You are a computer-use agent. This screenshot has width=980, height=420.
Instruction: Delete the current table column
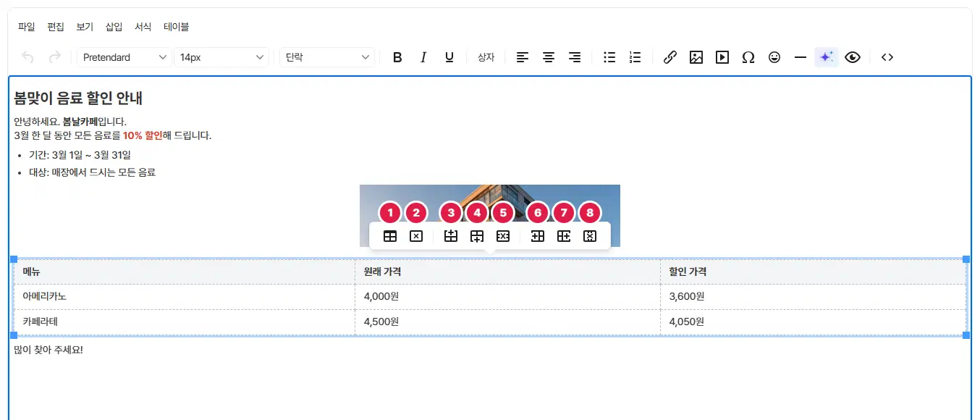pos(590,236)
